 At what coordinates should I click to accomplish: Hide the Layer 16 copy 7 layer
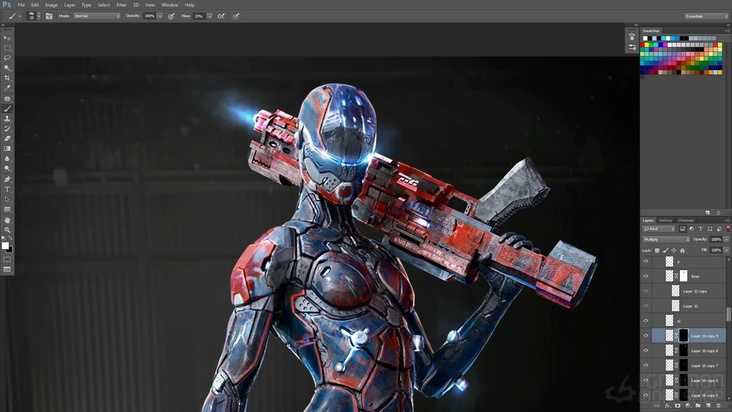pos(646,365)
